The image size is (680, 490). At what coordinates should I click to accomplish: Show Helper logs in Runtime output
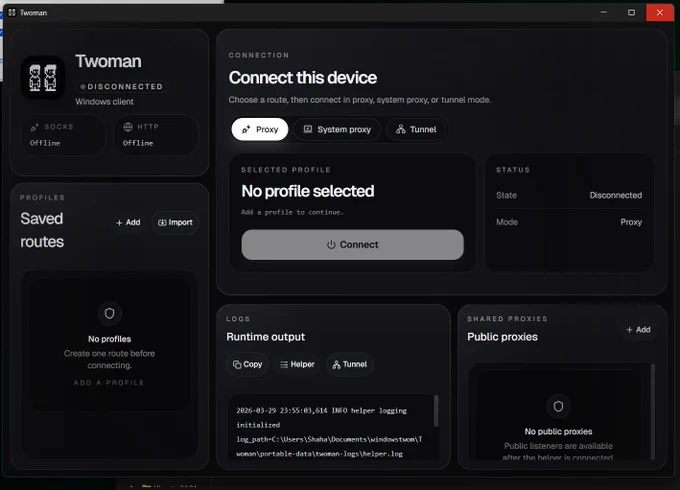pos(298,364)
